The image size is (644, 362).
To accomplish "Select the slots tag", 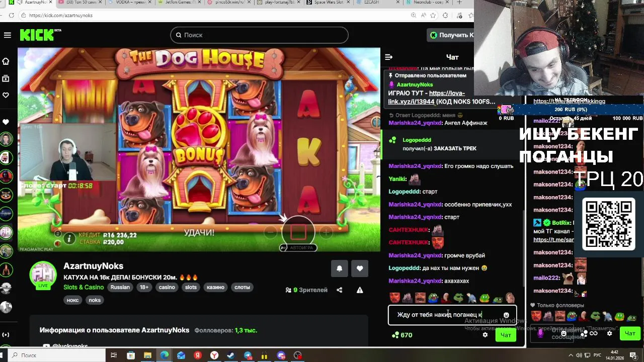I will coord(191,288).
